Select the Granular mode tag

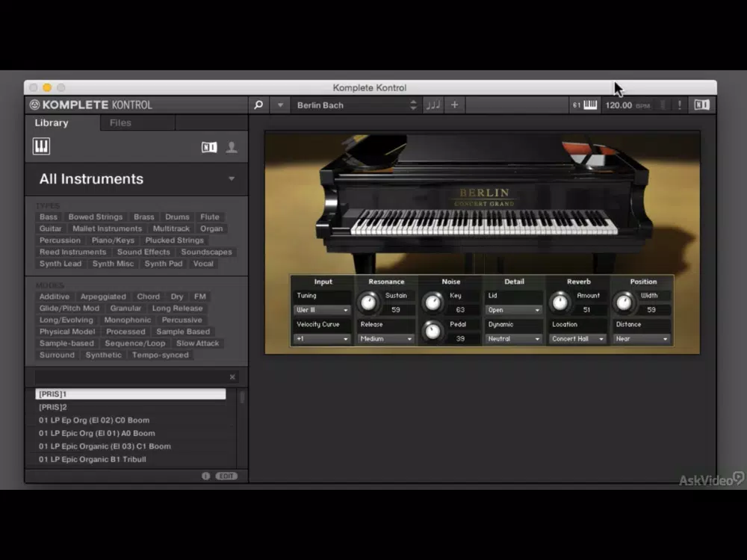(125, 308)
